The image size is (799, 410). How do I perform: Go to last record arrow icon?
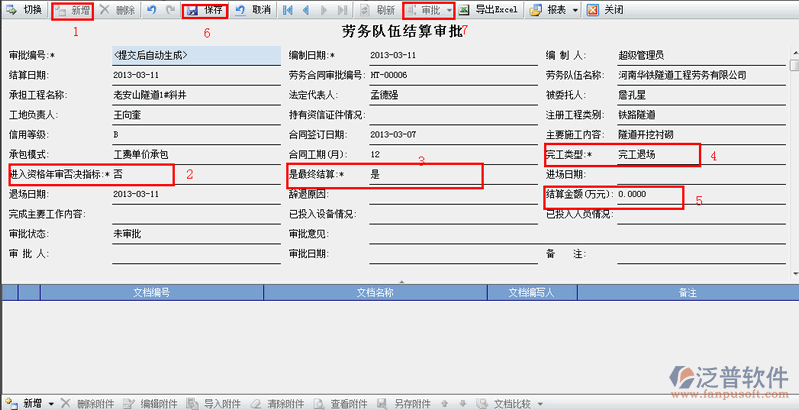[342, 10]
